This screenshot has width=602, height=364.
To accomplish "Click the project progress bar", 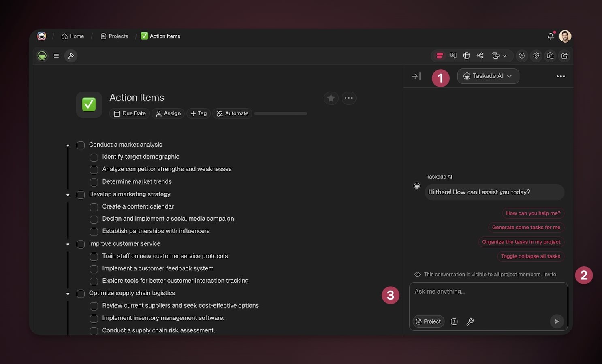I will [280, 113].
